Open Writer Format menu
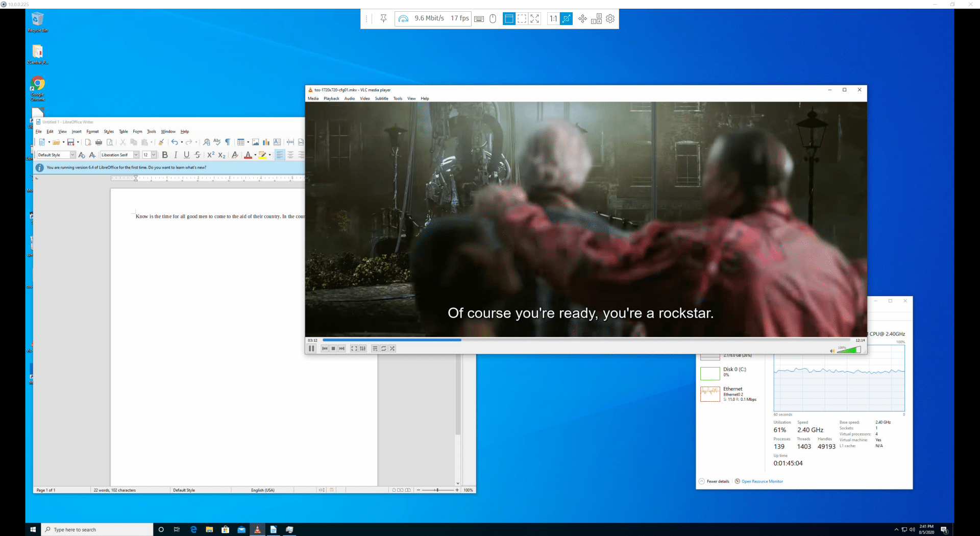The width and height of the screenshot is (980, 536). (92, 132)
